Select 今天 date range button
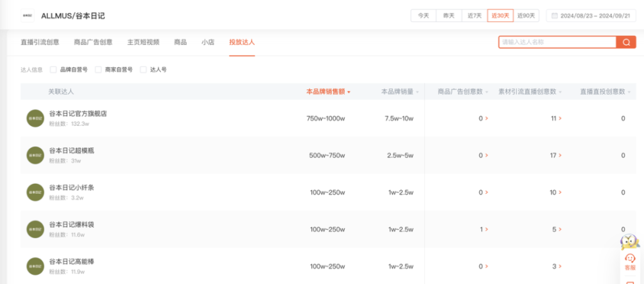This screenshot has height=284, width=644. [423, 16]
